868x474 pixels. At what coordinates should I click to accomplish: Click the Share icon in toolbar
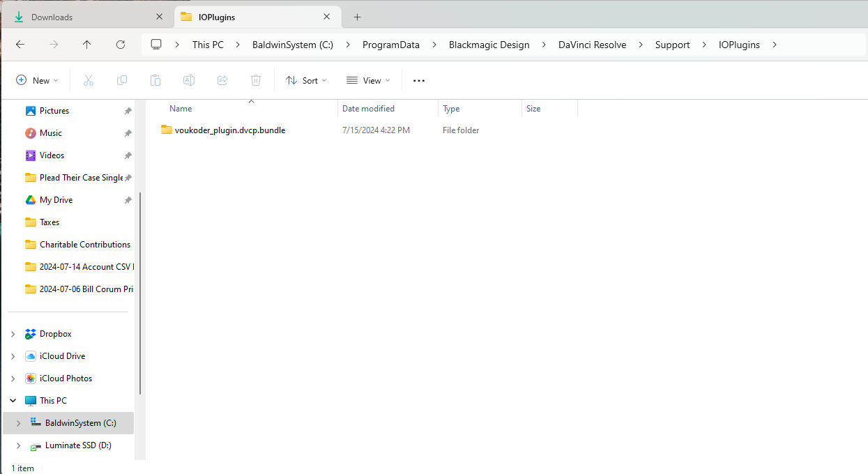pyautogui.click(x=222, y=81)
